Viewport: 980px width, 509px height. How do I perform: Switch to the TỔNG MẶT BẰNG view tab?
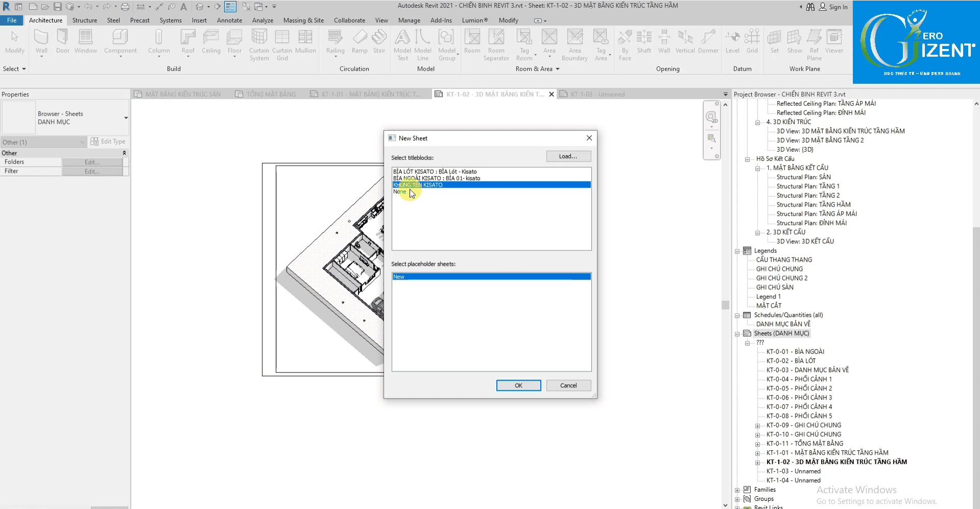point(271,95)
